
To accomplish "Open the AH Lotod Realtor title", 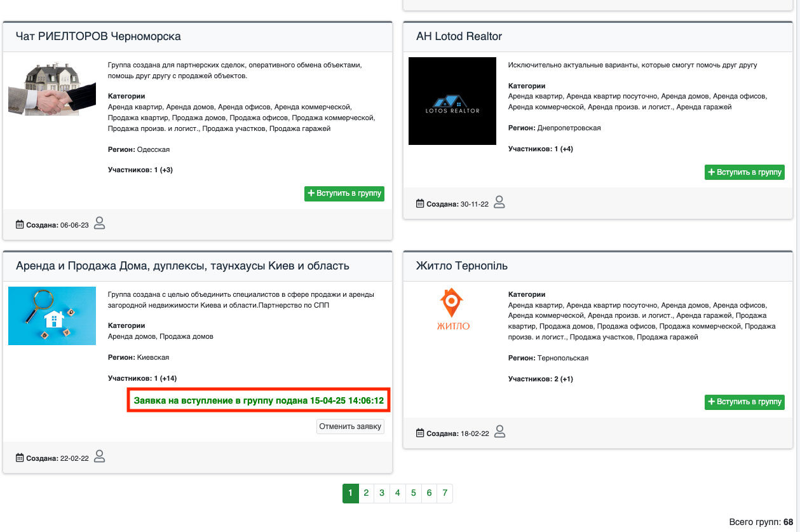I will pos(459,37).
